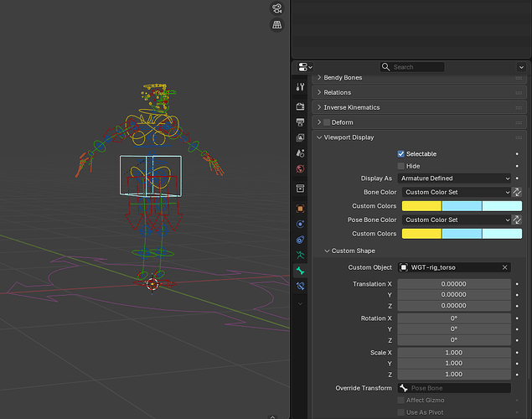Image resolution: width=532 pixels, height=419 pixels.
Task: Open the Collection properties tab
Action: (300, 189)
